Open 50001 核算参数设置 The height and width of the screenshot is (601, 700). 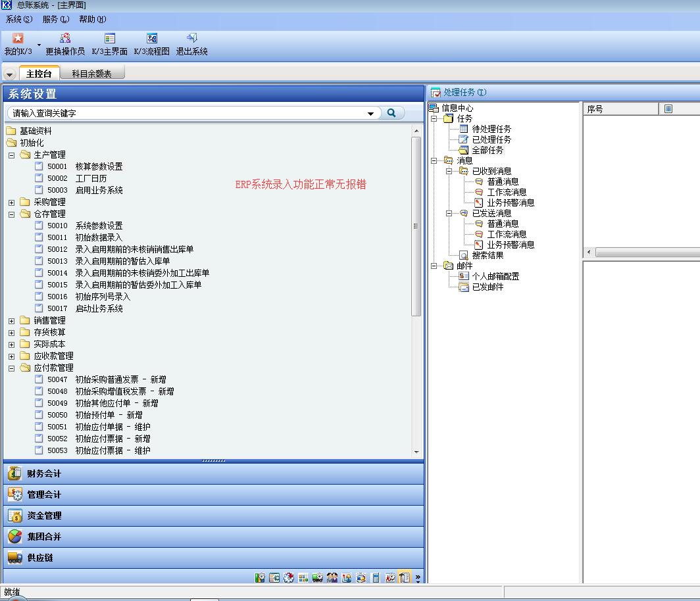(85, 166)
